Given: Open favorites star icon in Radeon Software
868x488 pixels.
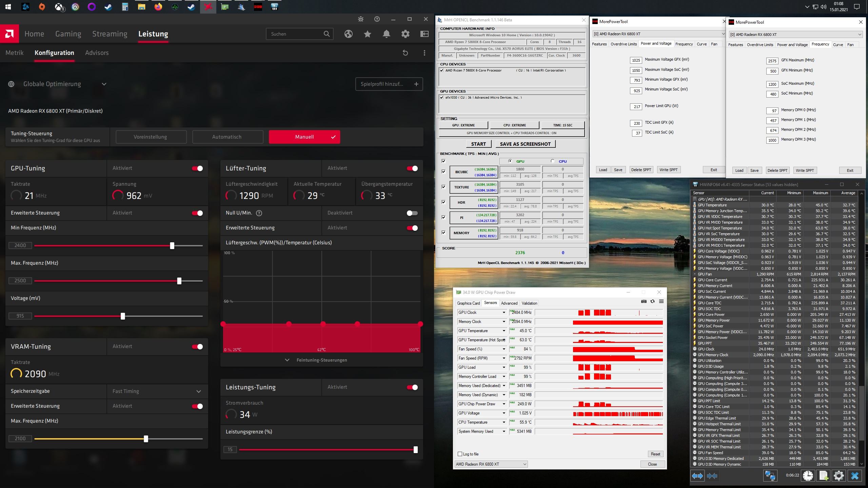Looking at the screenshot, I should pyautogui.click(x=368, y=34).
